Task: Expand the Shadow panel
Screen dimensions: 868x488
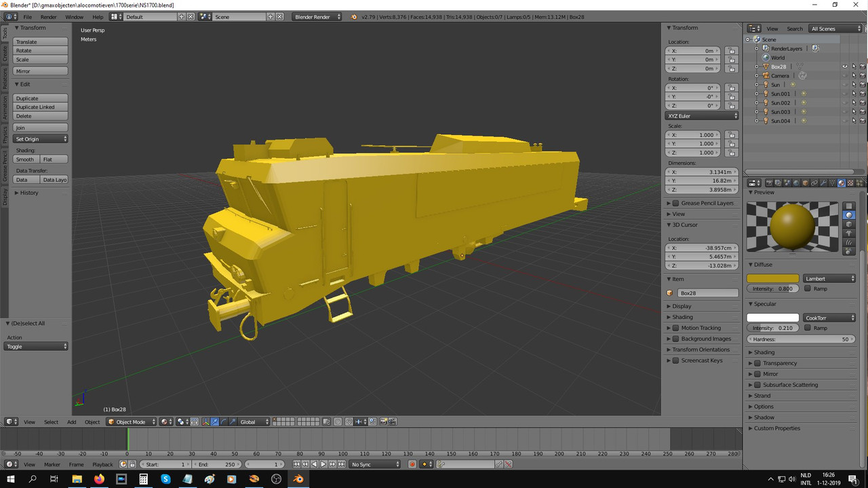Action: 764,417
